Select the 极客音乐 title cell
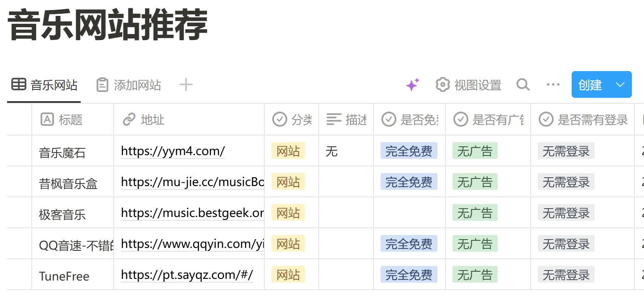The height and width of the screenshot is (296, 644). [x=73, y=213]
